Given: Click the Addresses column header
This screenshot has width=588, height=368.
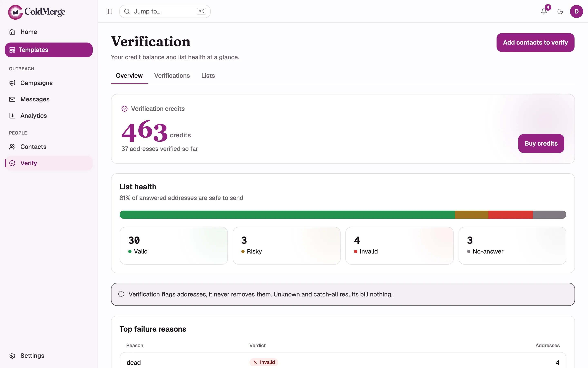Looking at the screenshot, I should click(x=547, y=345).
